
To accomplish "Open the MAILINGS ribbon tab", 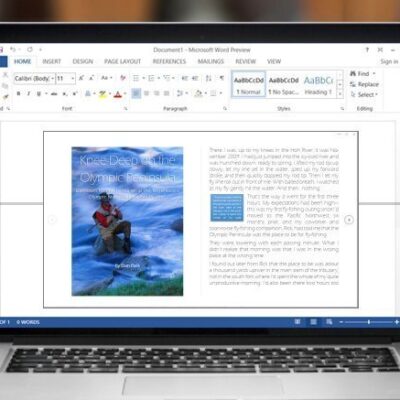I will [211, 61].
